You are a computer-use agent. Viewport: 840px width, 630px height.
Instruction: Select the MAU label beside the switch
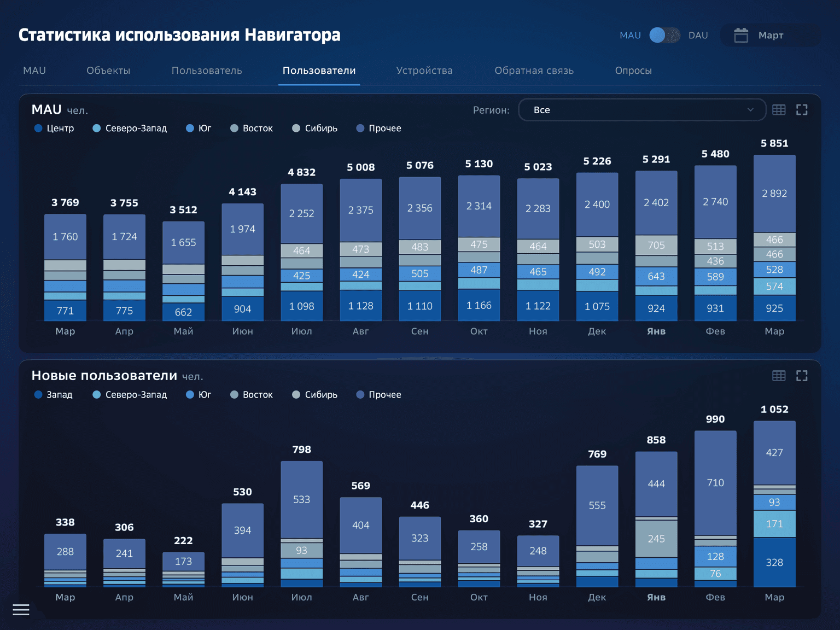(630, 35)
